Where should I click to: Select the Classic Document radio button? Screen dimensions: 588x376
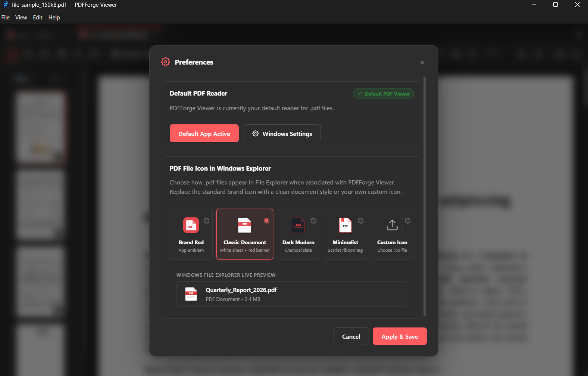point(266,221)
